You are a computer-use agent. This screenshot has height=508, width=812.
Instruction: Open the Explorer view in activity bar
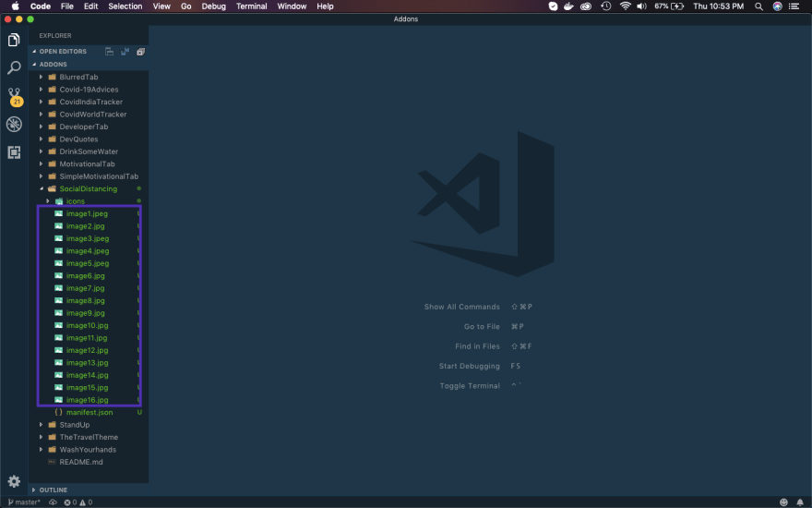14,40
